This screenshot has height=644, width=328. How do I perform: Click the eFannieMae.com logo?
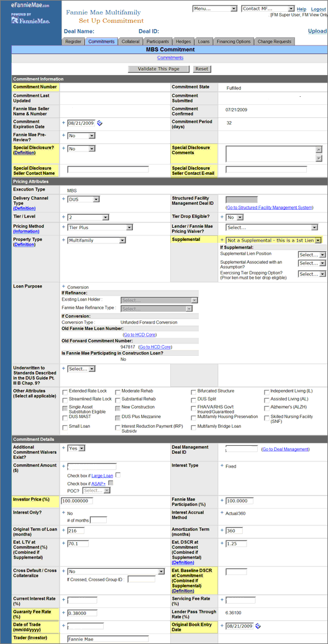30,6
